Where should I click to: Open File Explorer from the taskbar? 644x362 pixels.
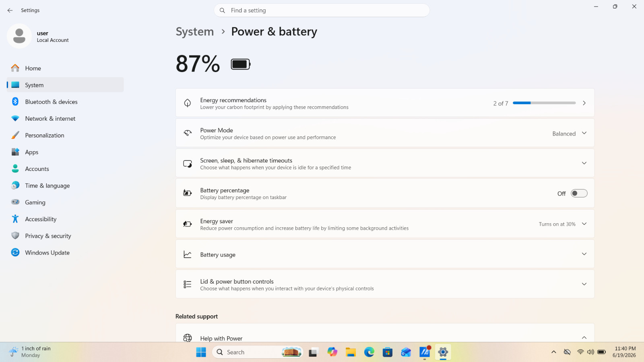pyautogui.click(x=351, y=352)
